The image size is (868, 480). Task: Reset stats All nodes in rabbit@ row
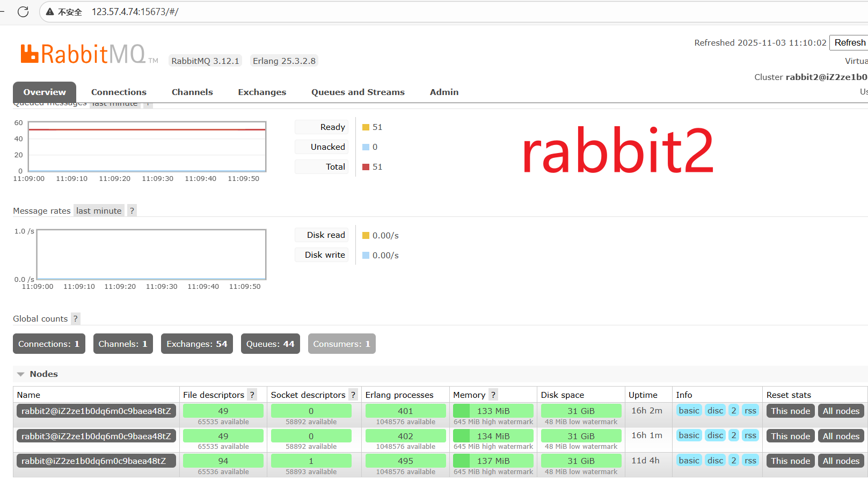[x=841, y=461]
